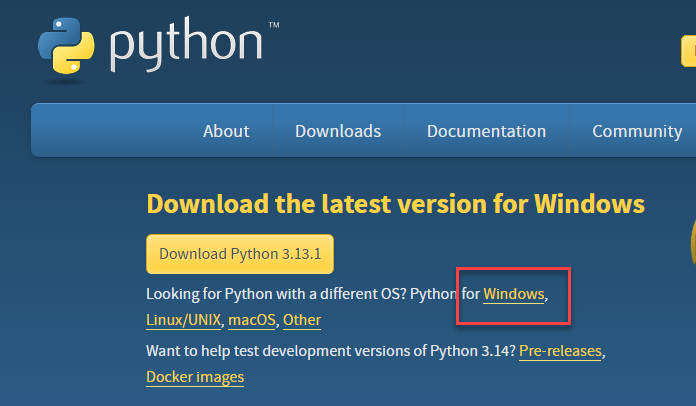
Task: Expand the Community menu
Action: pos(636,131)
